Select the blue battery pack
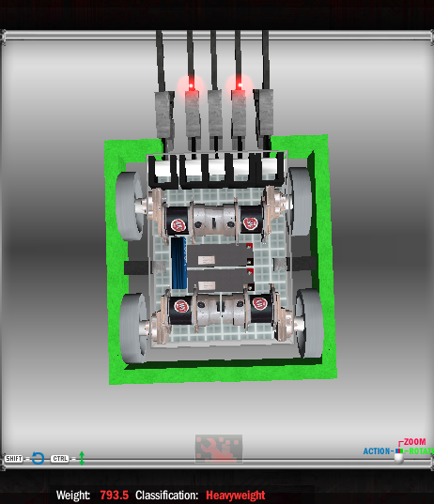Image resolution: width=434 pixels, height=504 pixels. [x=179, y=263]
